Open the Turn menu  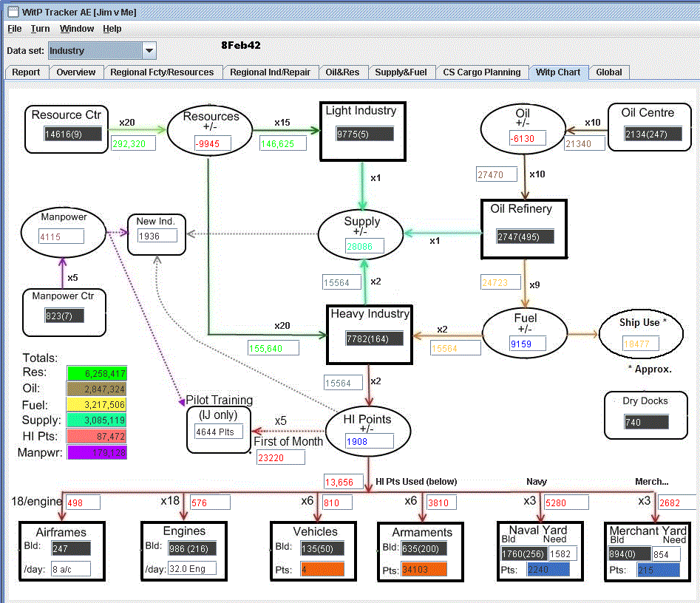(40, 29)
